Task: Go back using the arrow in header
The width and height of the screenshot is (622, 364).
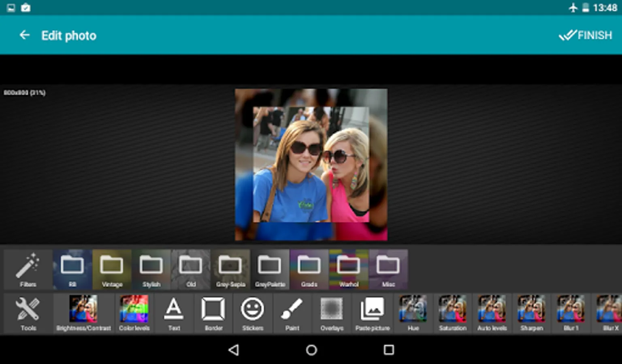Action: 25,36
